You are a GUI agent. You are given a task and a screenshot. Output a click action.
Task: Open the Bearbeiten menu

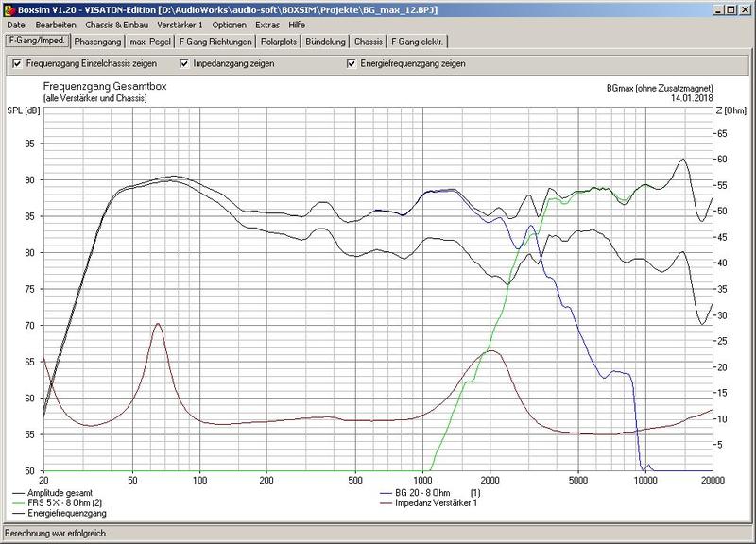coord(56,25)
